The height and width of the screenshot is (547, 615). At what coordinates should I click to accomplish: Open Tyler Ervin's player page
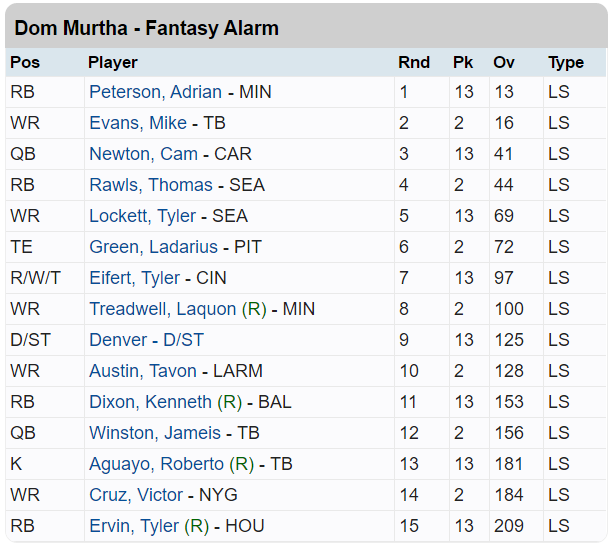pyautogui.click(x=134, y=526)
